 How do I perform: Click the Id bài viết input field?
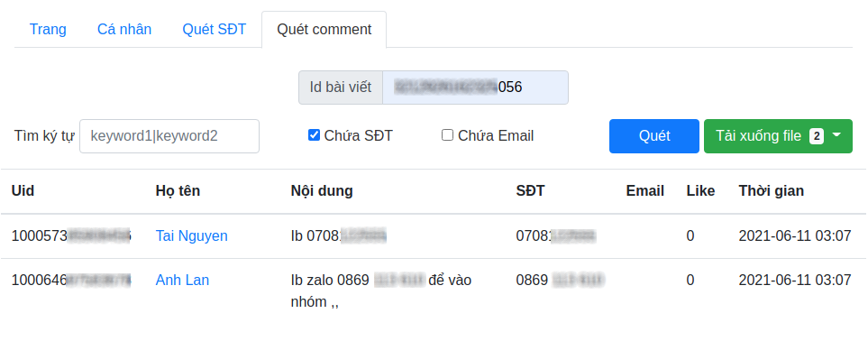475,88
